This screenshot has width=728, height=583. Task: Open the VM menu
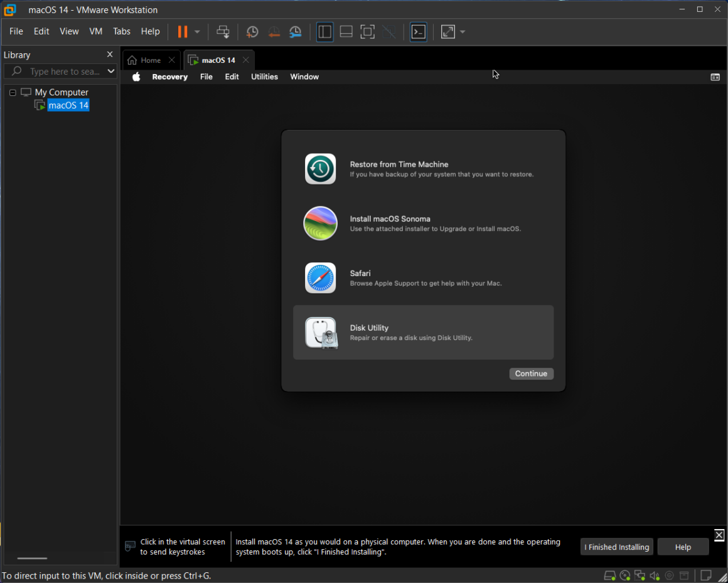coord(95,31)
